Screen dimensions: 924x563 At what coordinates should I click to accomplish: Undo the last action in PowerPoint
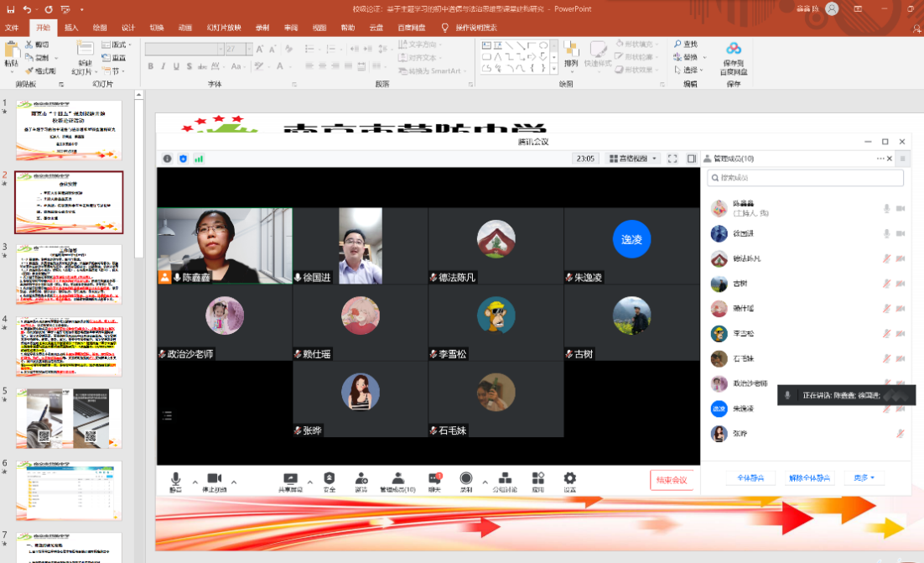pyautogui.click(x=27, y=9)
